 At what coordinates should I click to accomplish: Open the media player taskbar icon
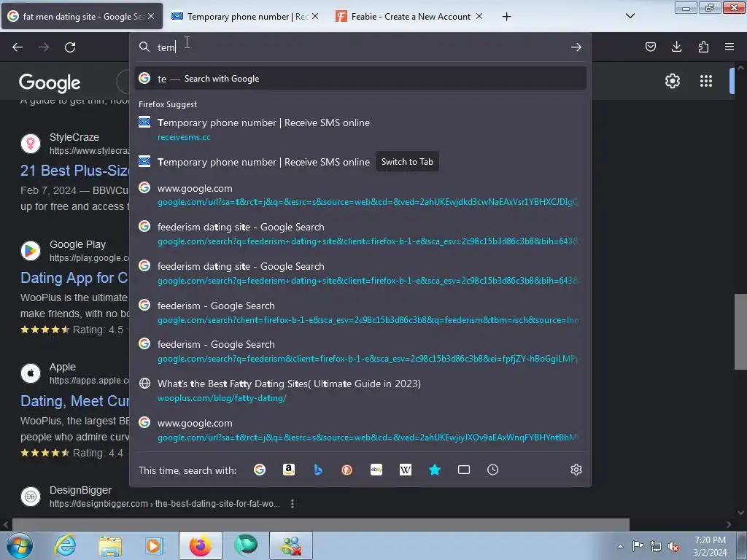155,545
